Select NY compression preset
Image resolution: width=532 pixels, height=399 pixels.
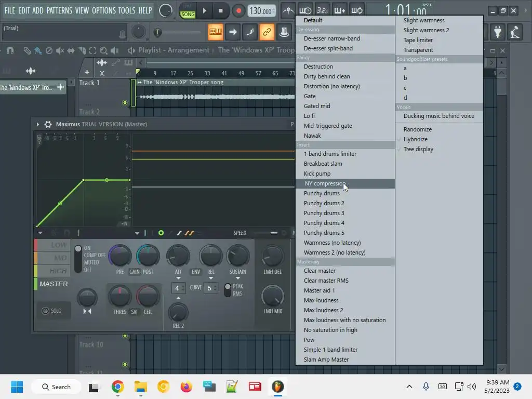345,183
